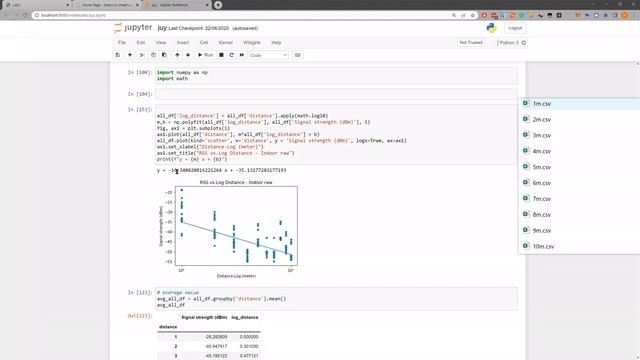Open the orange profile avatar in the browser toolbar
Image resolution: width=640 pixels, height=360 pixels.
pyautogui.click(x=624, y=15)
